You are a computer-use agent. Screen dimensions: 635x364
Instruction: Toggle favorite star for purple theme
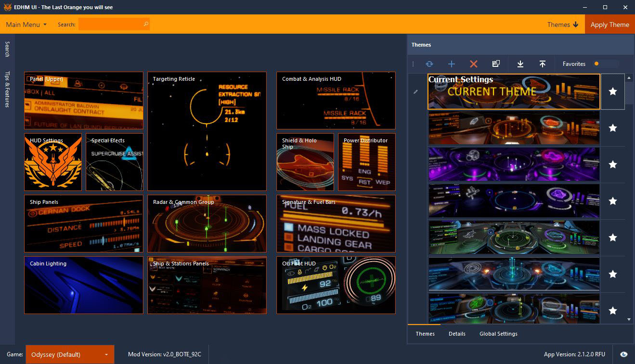[613, 164]
